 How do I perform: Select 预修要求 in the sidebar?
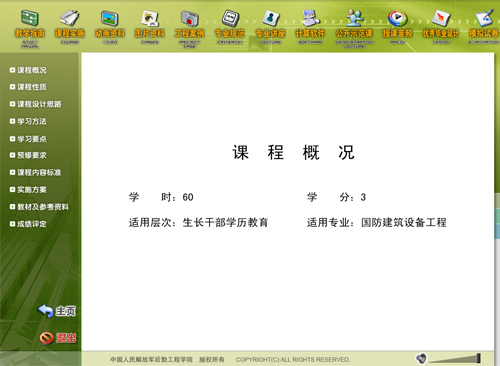coord(28,155)
